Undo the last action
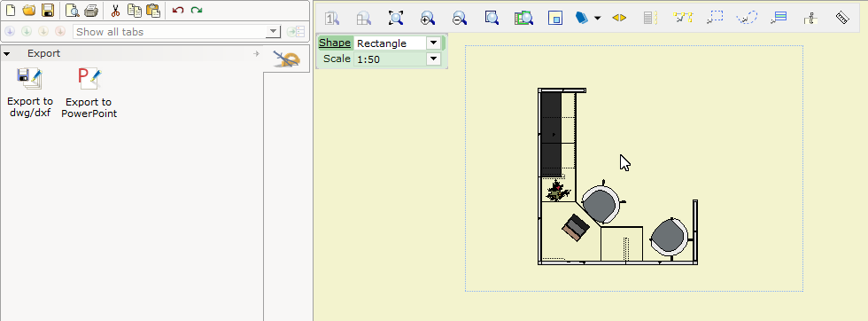The image size is (868, 321). [x=178, y=10]
